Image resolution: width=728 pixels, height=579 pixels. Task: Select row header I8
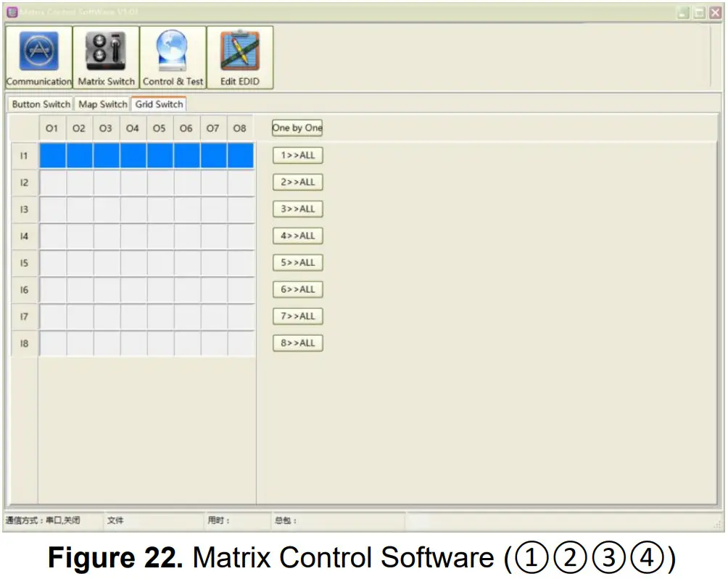(x=24, y=343)
